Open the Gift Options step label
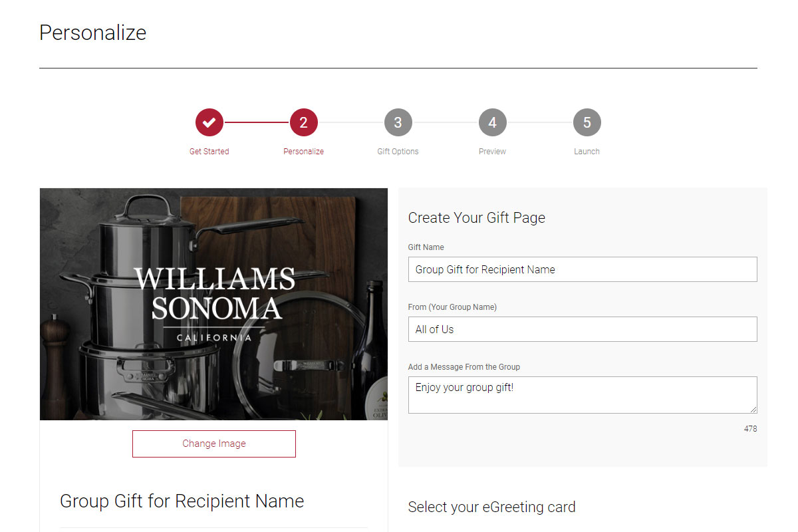 coord(398,152)
